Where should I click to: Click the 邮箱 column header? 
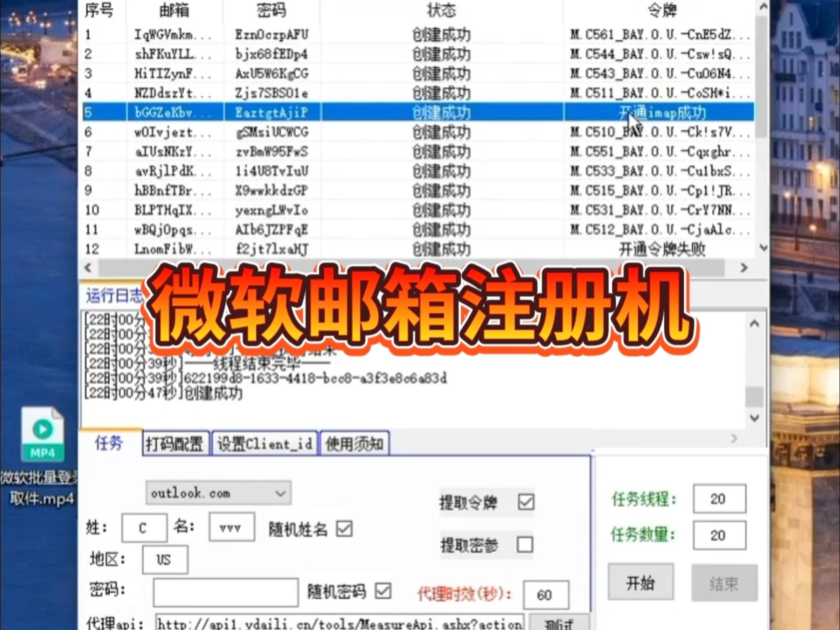175,10
